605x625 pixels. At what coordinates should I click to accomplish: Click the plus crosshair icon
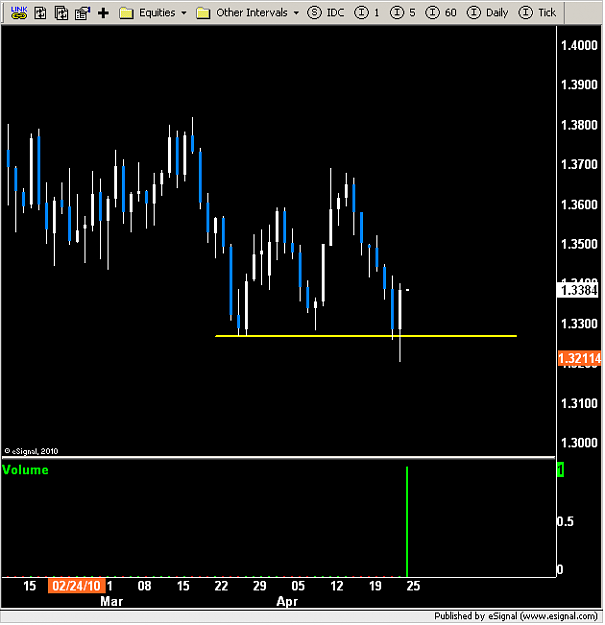[x=103, y=13]
